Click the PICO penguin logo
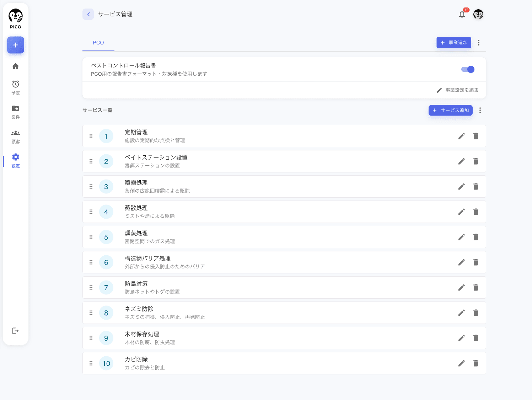The width and height of the screenshot is (532, 400). [16, 19]
